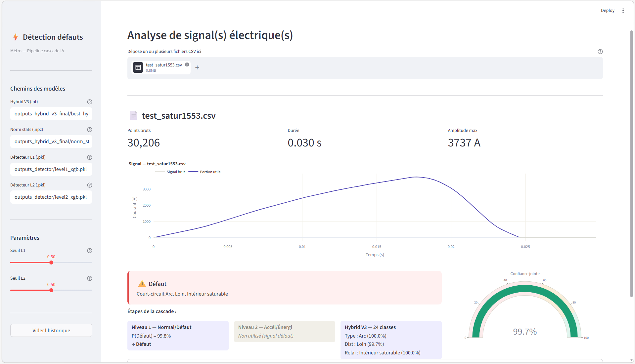
Task: Show help for Seuil L2 slider
Action: point(89,278)
